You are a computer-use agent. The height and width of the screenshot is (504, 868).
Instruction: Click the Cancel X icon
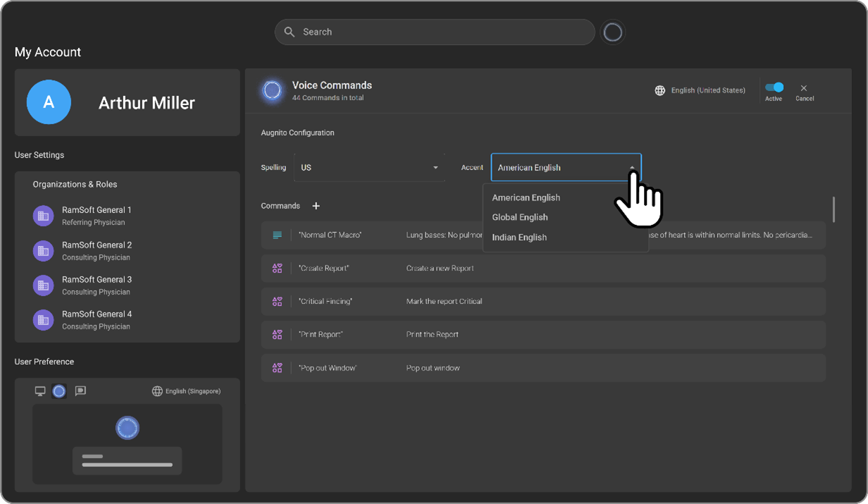pos(804,88)
